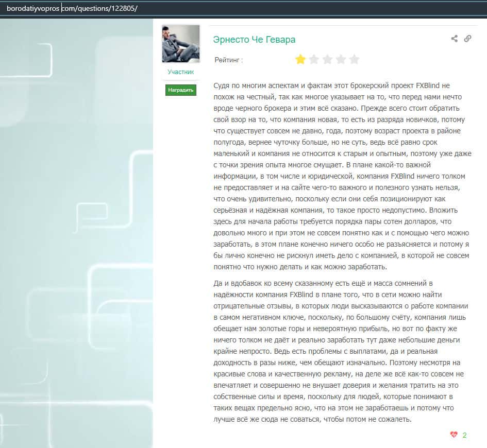Click the paragraph starting 'Да и вдобавок'
This screenshot has height=448, width=487.
(x=341, y=351)
